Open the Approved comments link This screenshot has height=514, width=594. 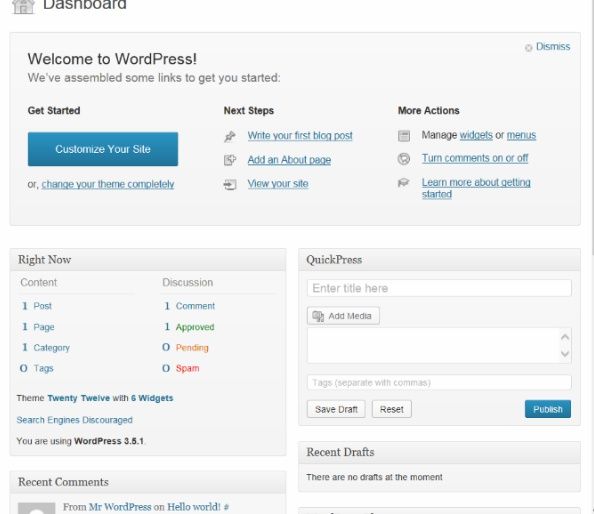point(195,327)
